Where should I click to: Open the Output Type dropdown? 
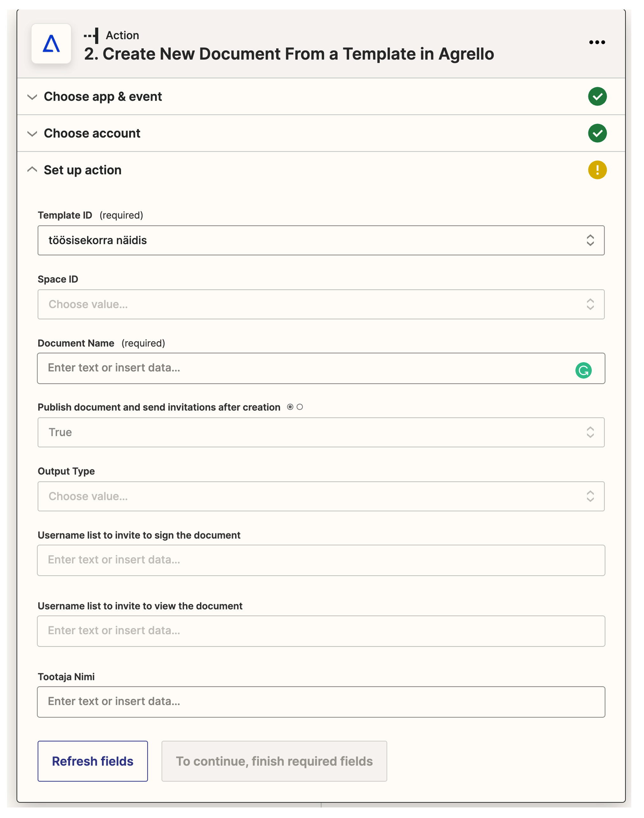click(x=320, y=496)
